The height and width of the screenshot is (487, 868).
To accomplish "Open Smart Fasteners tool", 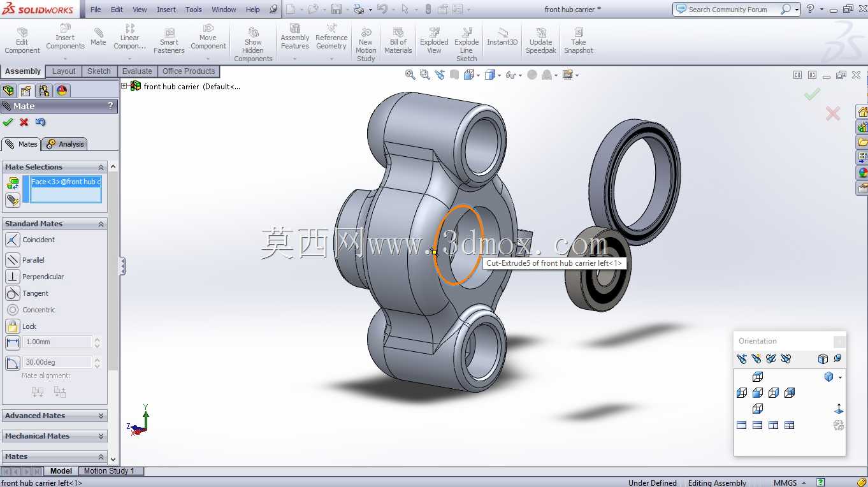I will 169,40.
